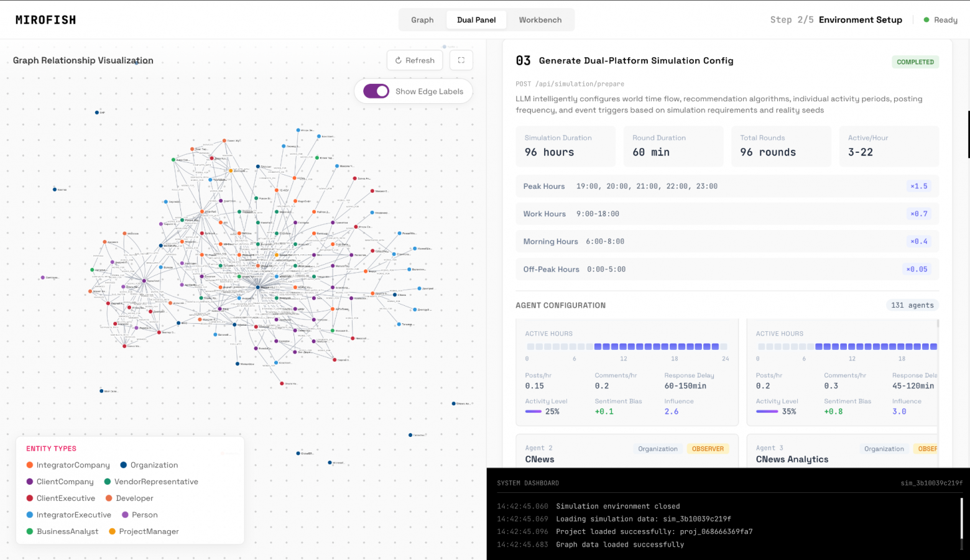This screenshot has height=560, width=970.
Task: Open the CNews Analytics agent card
Action: click(841, 453)
